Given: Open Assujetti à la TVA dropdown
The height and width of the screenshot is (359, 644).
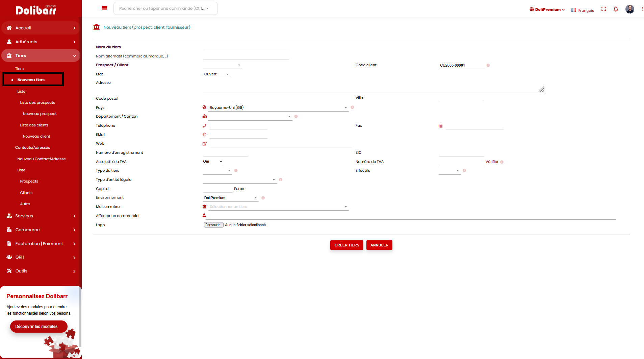Looking at the screenshot, I should tap(213, 161).
